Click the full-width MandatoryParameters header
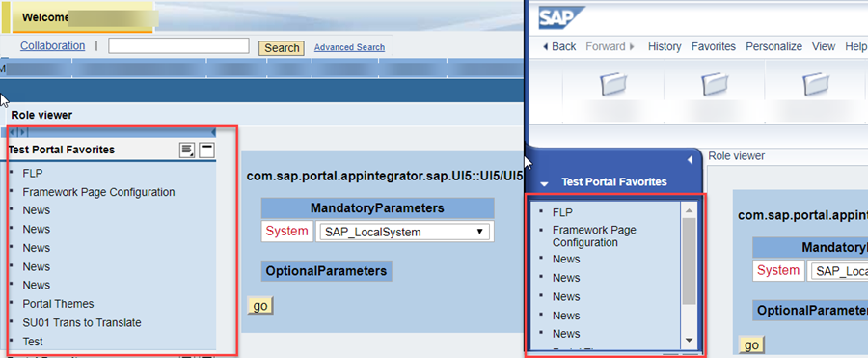The height and width of the screenshot is (358, 868). click(x=377, y=208)
